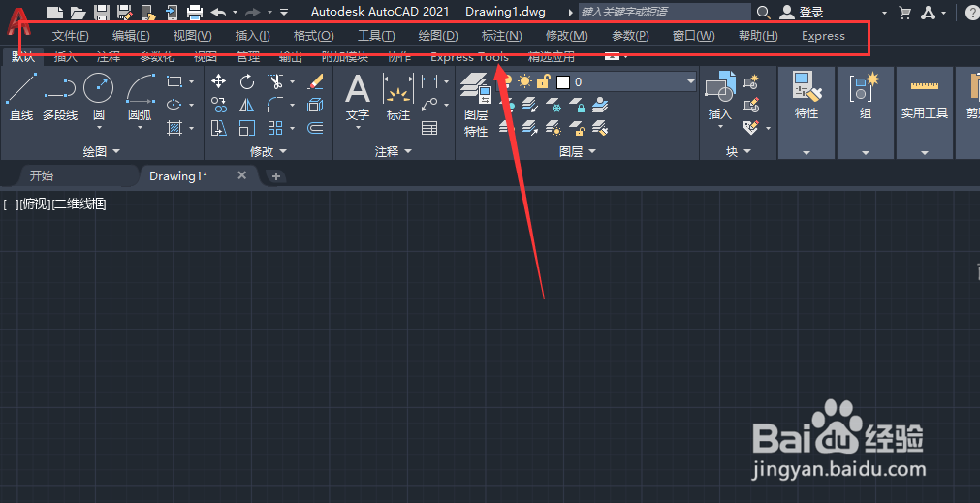Open the 圆弧 arc options dropdown arrow

(x=140, y=127)
